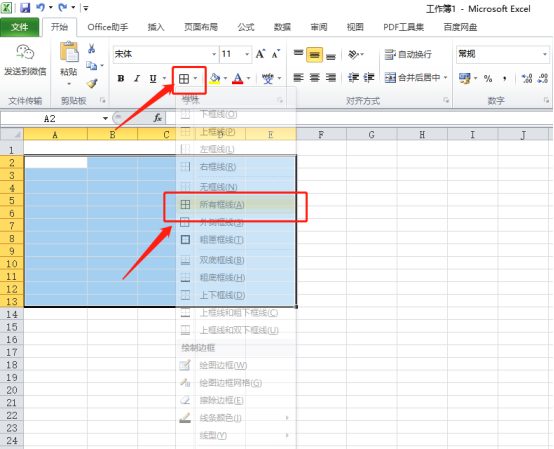Switch to the 页面布局 Page Layout tab
This screenshot has height=449, width=554.
tap(201, 27)
